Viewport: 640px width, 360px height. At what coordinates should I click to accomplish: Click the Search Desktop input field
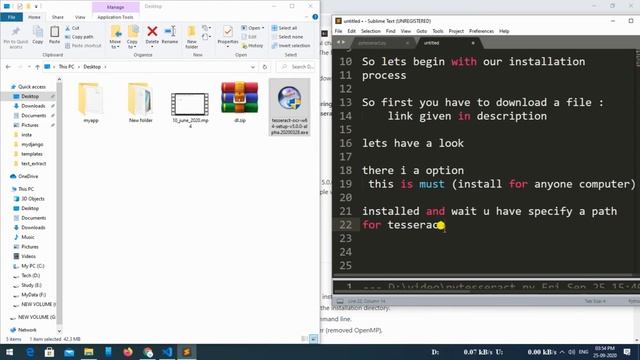[297, 67]
